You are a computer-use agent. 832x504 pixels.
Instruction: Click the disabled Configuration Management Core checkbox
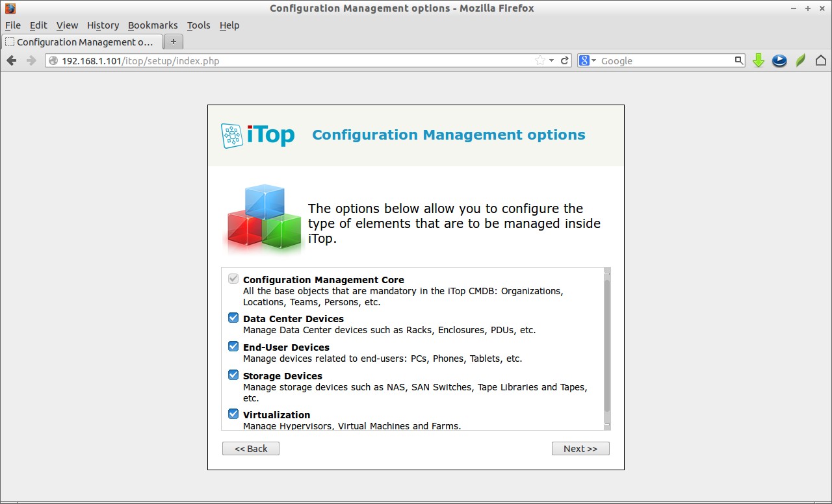pos(233,279)
